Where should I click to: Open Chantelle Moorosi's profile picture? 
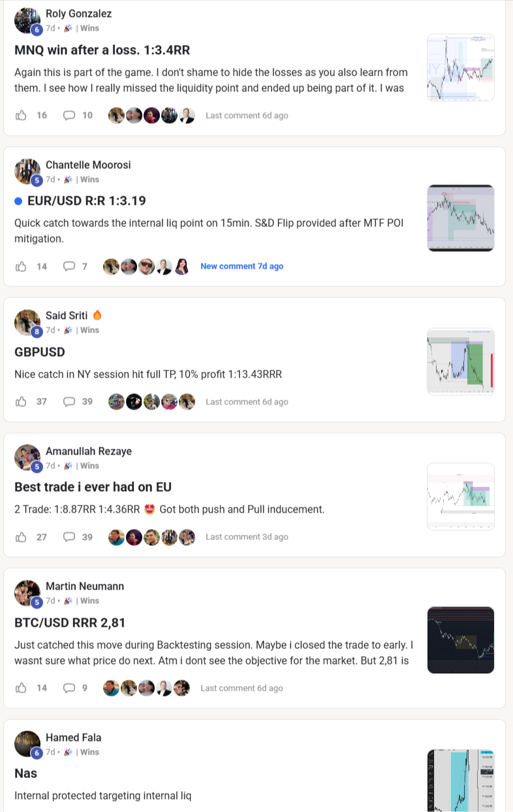click(27, 172)
